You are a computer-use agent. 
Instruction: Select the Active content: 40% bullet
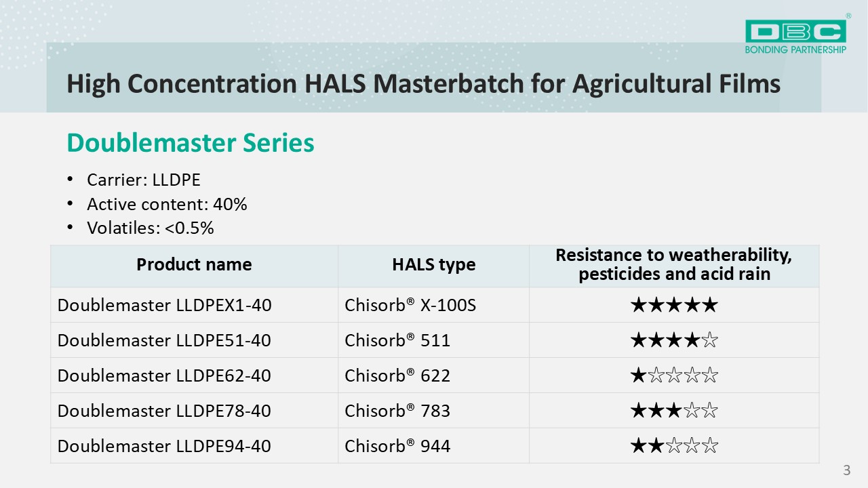pos(167,204)
